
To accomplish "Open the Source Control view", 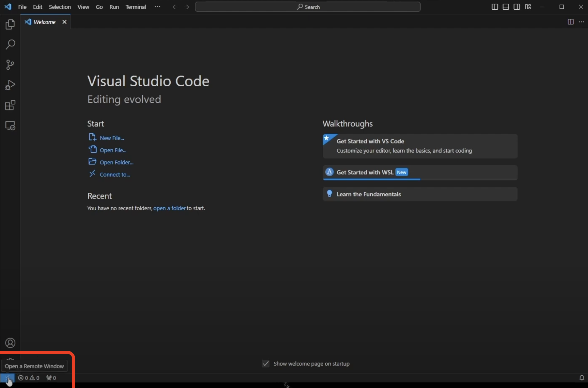I will pos(10,65).
